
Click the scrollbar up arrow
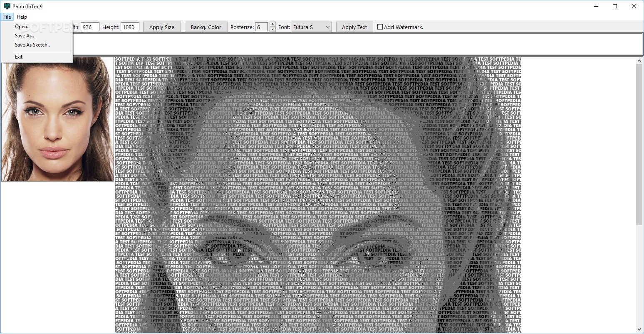click(x=639, y=61)
